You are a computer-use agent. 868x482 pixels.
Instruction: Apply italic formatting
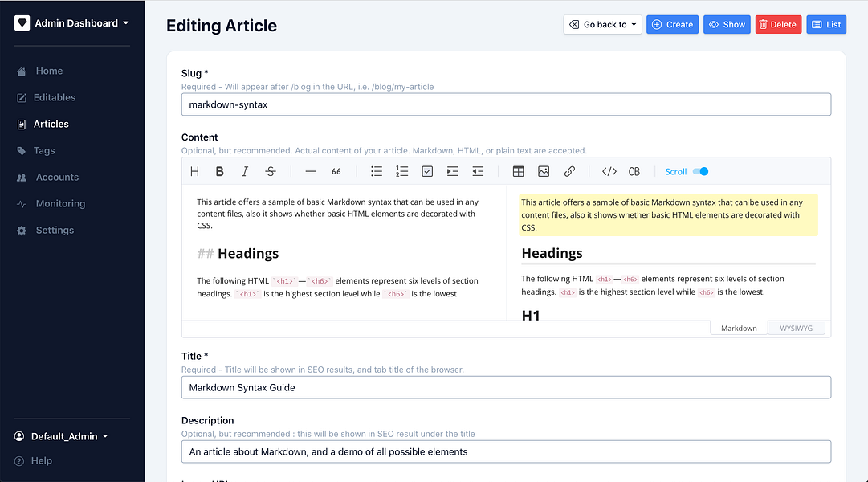tap(245, 172)
